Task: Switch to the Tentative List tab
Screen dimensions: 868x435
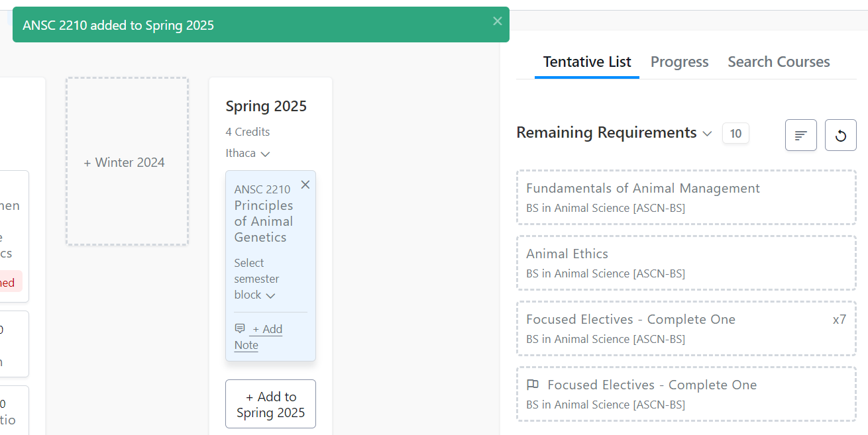Action: point(587,62)
